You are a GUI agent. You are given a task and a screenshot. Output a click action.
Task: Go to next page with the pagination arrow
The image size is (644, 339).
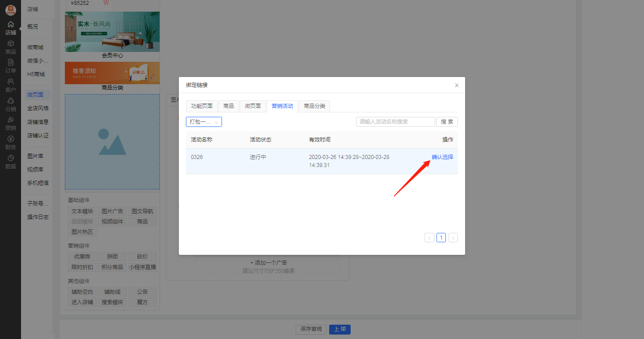point(453,237)
